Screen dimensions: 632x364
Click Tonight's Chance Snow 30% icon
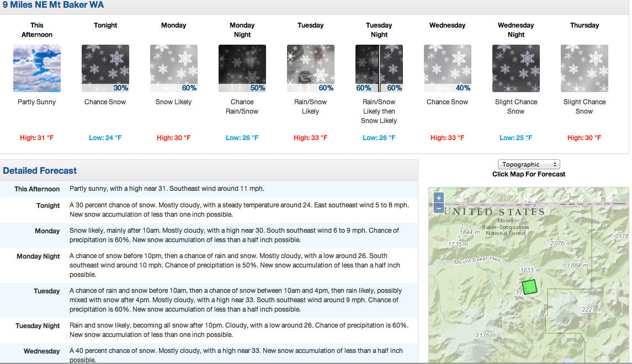click(x=105, y=68)
